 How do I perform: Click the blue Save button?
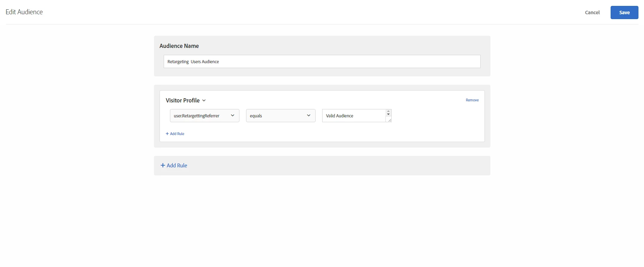[624, 12]
